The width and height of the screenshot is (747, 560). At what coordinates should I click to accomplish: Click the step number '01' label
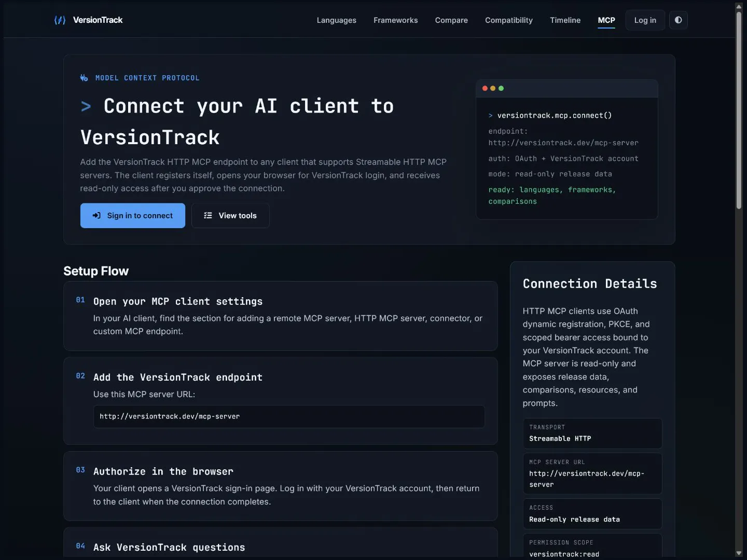[80, 300]
